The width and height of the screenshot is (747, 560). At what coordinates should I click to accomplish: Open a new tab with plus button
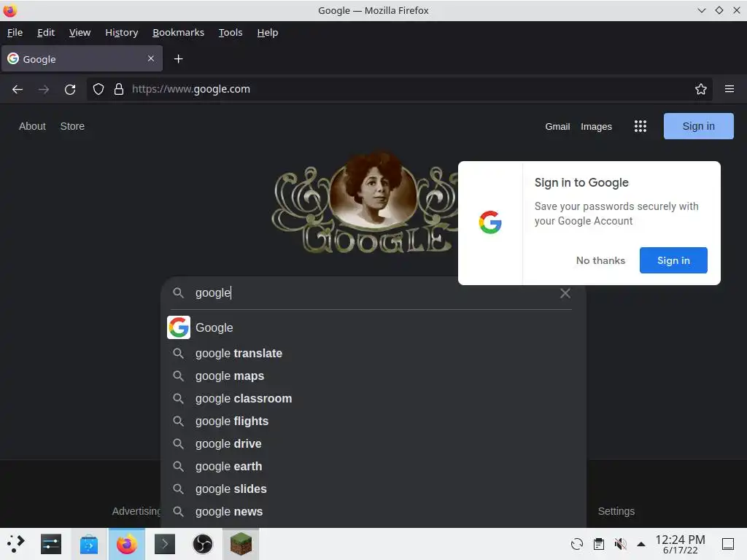178,59
